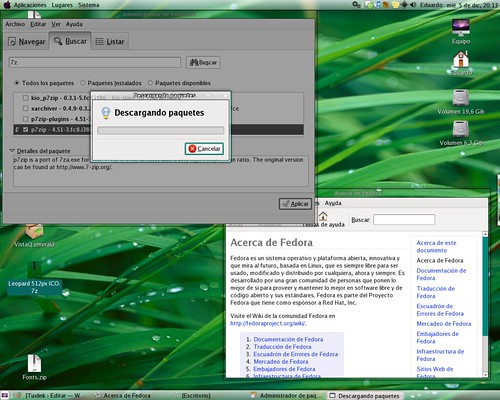Switch to Administrador de paq taskbar entry
Image resolution: width=500 pixels, height=400 pixels.
285,396
